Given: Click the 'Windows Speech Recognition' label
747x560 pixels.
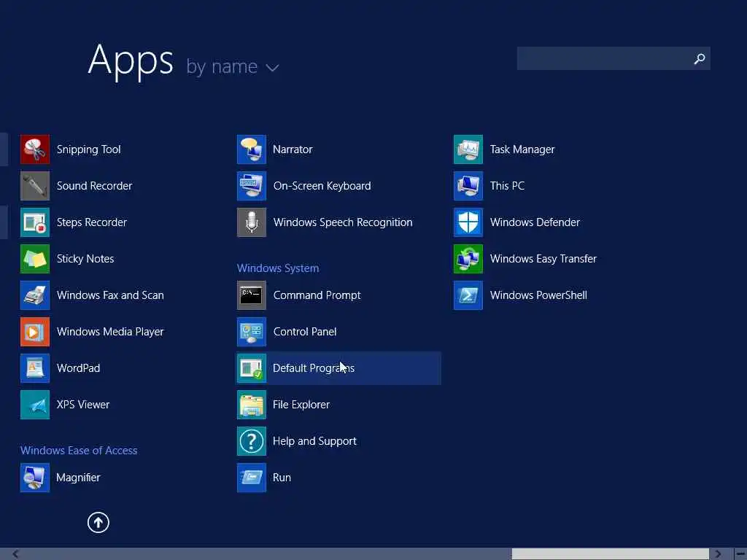Looking at the screenshot, I should click(x=343, y=222).
